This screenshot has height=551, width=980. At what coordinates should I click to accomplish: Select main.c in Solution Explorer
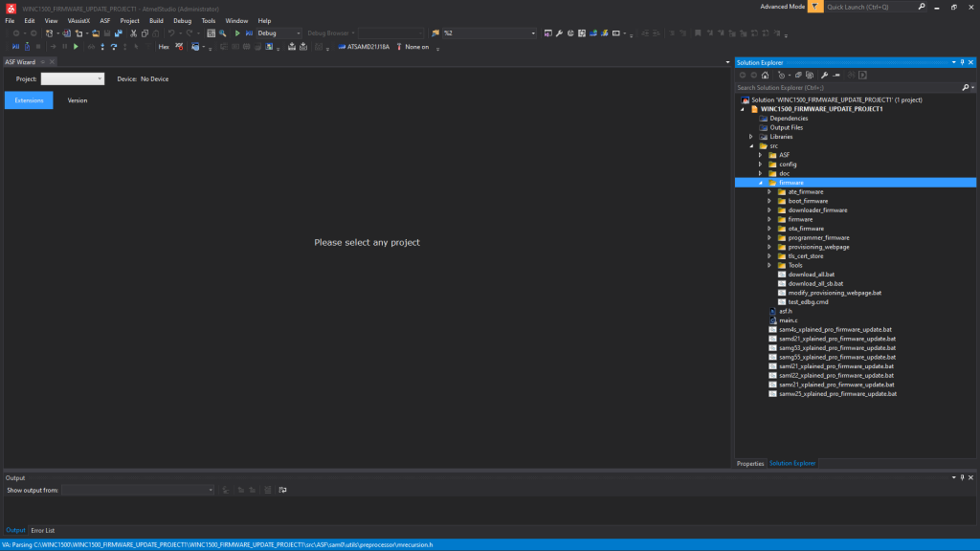point(789,320)
